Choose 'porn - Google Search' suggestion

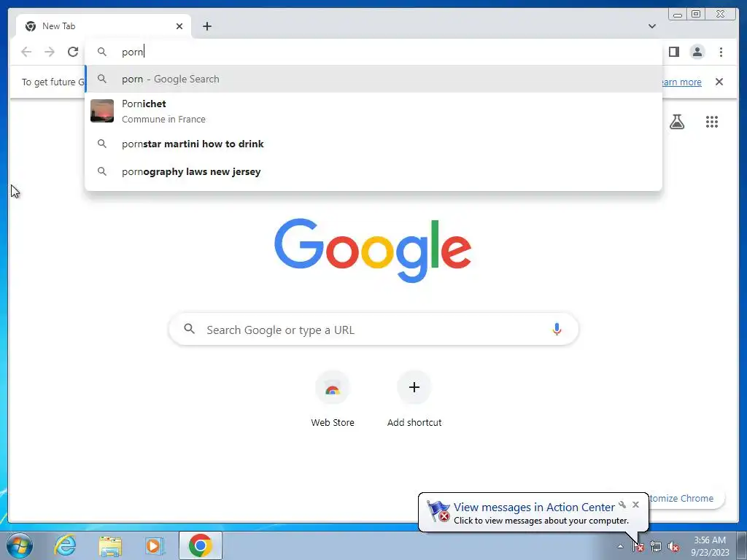click(x=373, y=79)
